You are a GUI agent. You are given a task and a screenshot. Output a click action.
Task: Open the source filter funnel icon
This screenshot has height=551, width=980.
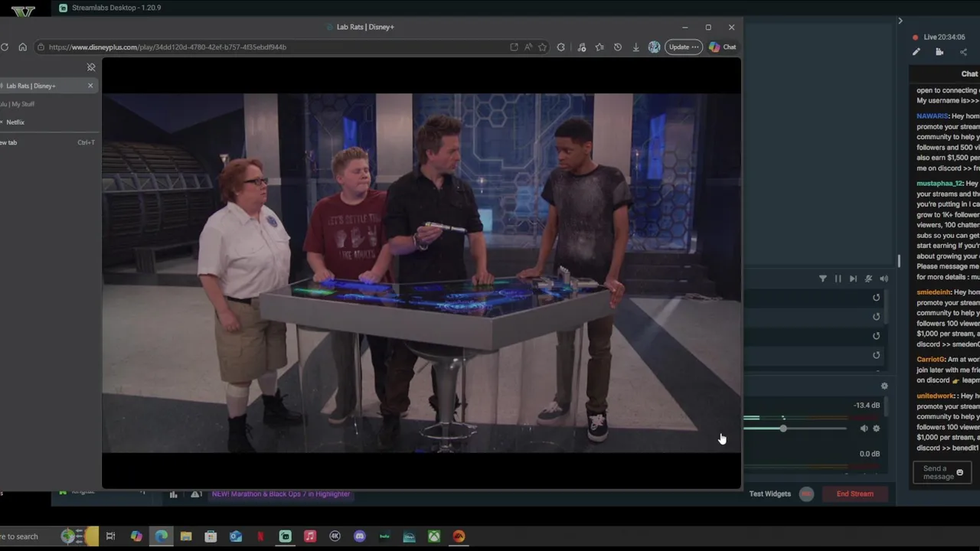[x=823, y=279]
